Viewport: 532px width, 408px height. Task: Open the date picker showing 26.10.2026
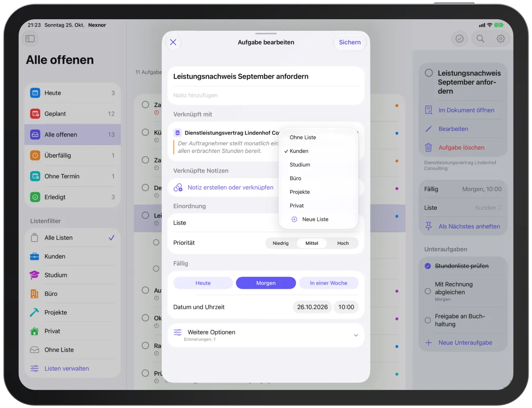click(312, 307)
